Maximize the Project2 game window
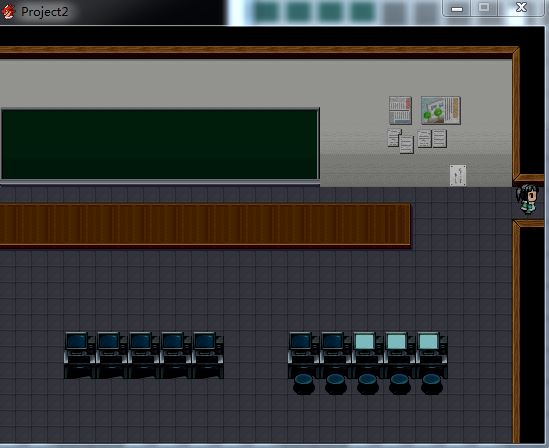The image size is (549, 448). pyautogui.click(x=484, y=8)
